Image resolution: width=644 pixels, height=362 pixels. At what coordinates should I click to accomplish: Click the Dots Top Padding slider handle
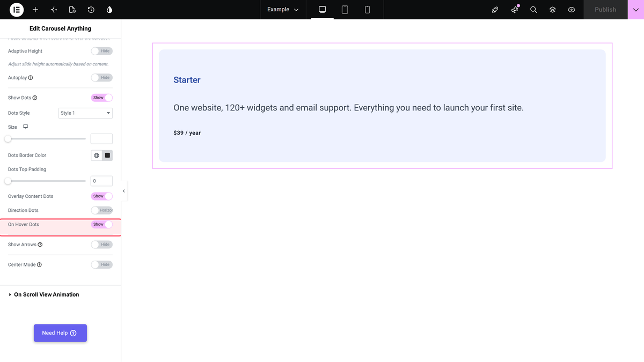point(8,181)
